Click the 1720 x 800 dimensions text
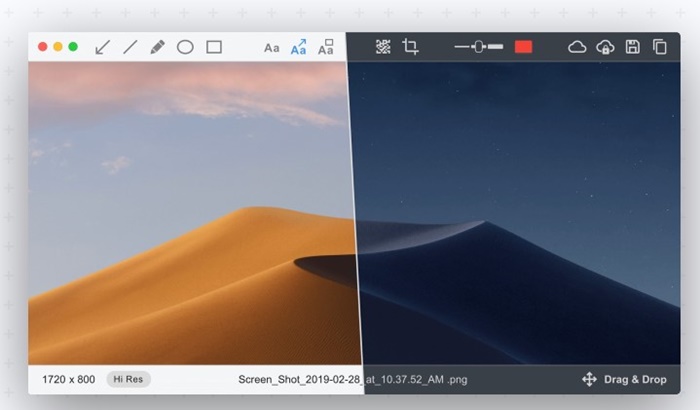The image size is (700, 410). (x=68, y=380)
